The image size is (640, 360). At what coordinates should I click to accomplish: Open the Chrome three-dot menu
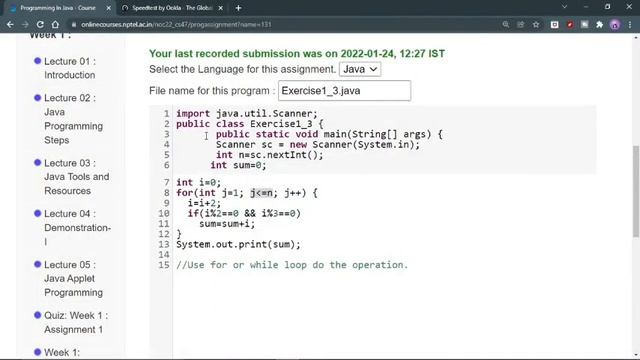630,24
